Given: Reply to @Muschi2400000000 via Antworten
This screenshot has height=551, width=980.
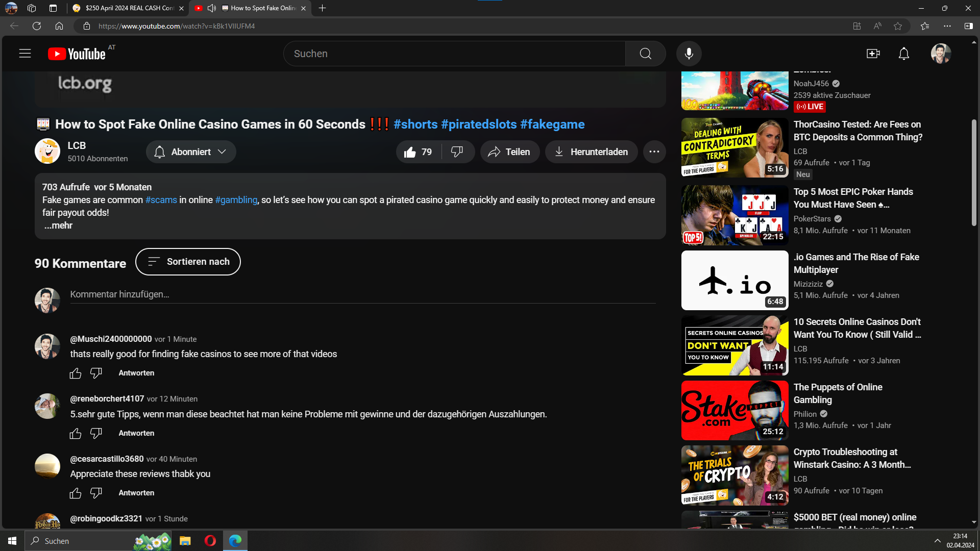Looking at the screenshot, I should (x=136, y=373).
